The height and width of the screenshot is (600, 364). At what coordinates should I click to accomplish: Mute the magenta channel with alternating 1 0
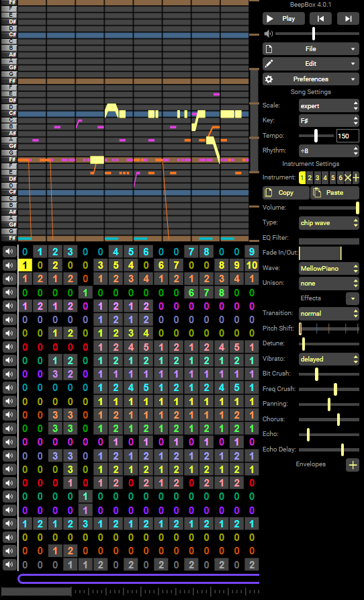(x=9, y=442)
